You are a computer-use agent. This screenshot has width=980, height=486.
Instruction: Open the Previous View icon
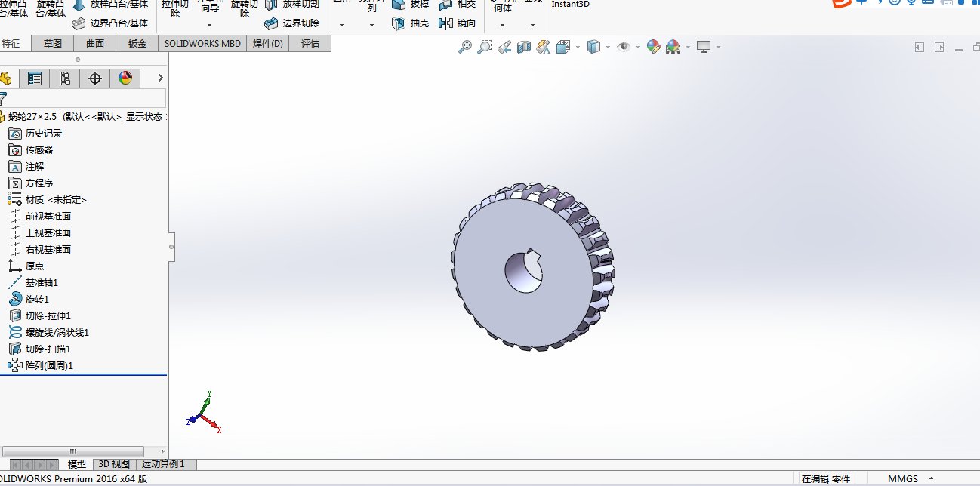(505, 47)
